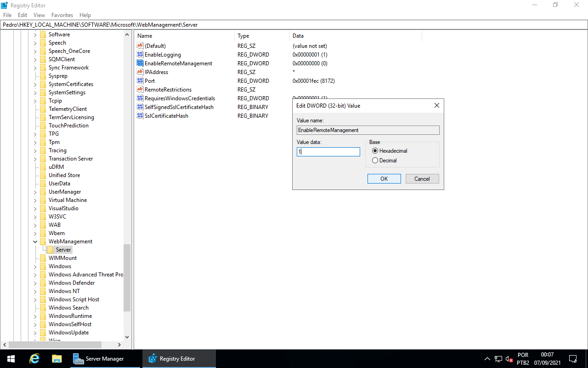The height and width of the screenshot is (368, 588).
Task: Click the DWORD icon next to EnableLogging
Action: click(x=140, y=54)
